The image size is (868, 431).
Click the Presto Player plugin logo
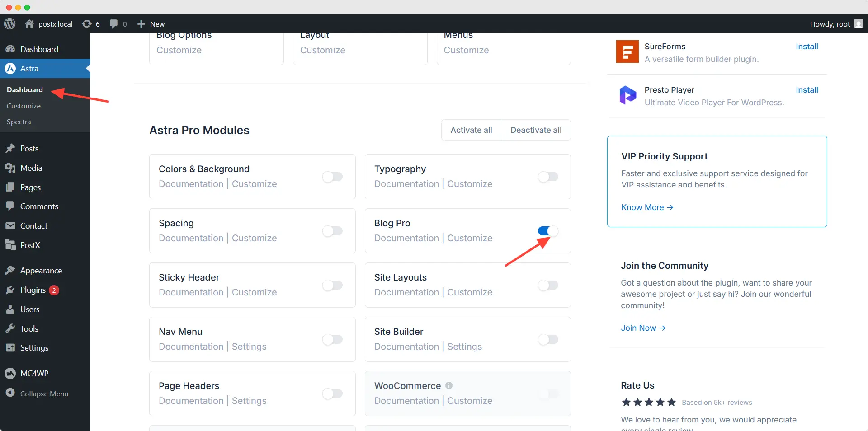627,95
